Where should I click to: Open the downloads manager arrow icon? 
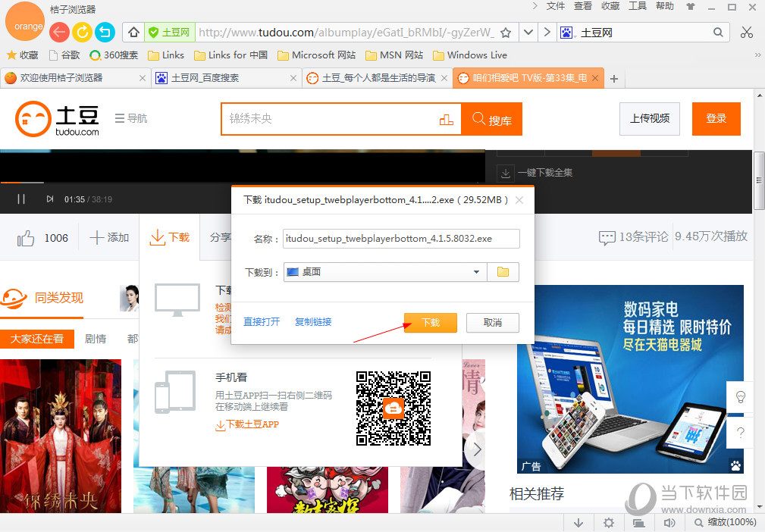coord(578,522)
